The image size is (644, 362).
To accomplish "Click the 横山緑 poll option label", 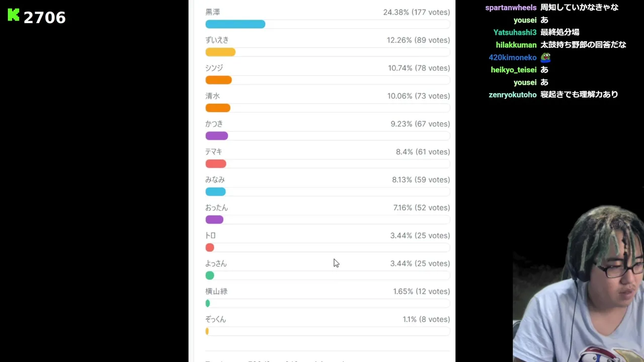I will coord(216,291).
